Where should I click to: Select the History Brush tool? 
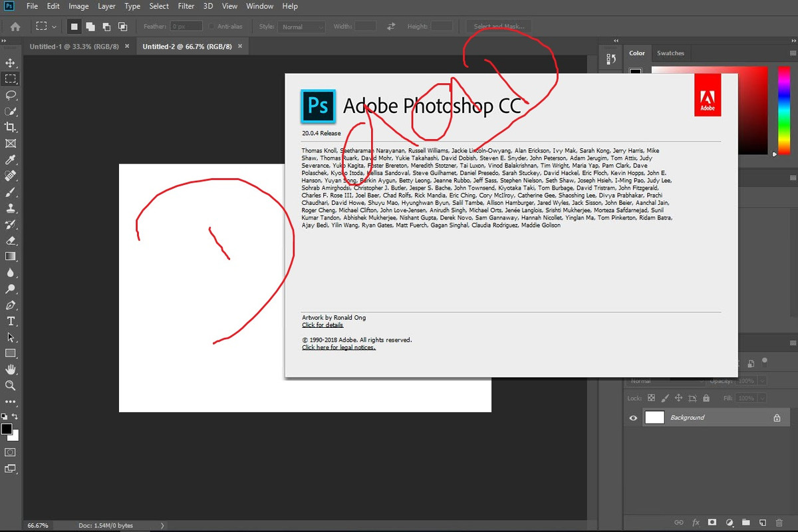tap(11, 224)
